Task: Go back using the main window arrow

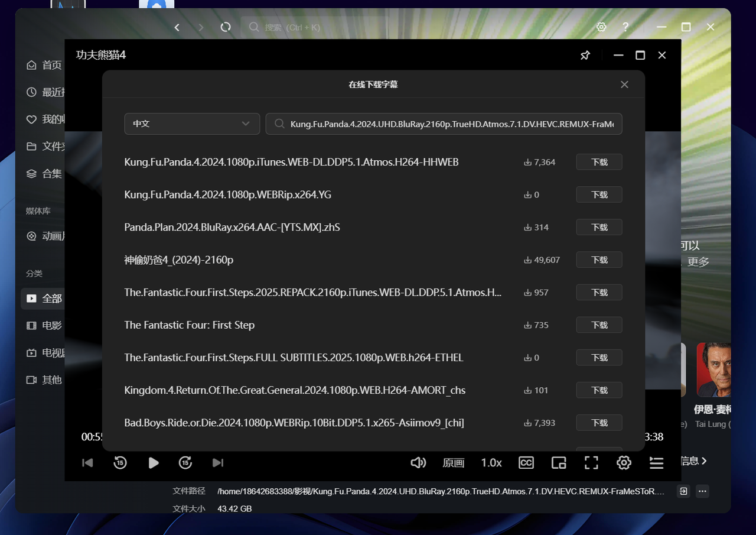Action: pos(177,27)
